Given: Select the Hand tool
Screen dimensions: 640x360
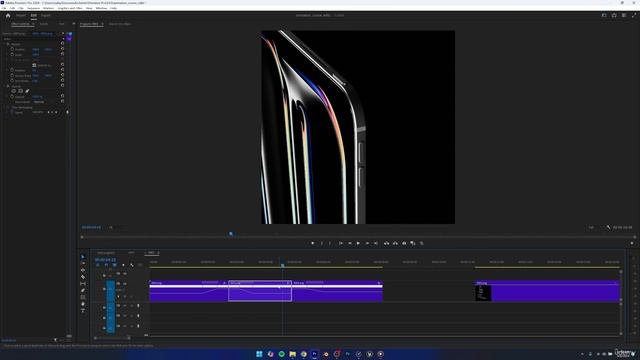Looking at the screenshot, I should click(83, 304).
